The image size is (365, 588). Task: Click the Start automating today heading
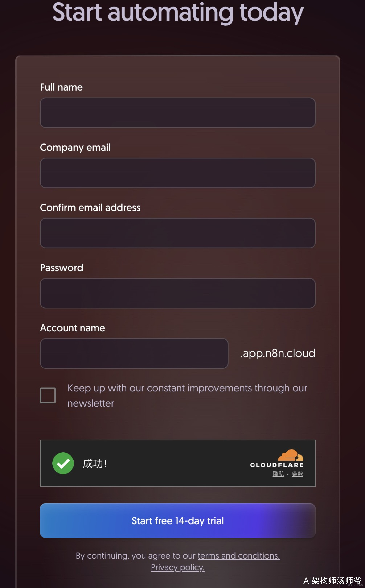pos(178,12)
